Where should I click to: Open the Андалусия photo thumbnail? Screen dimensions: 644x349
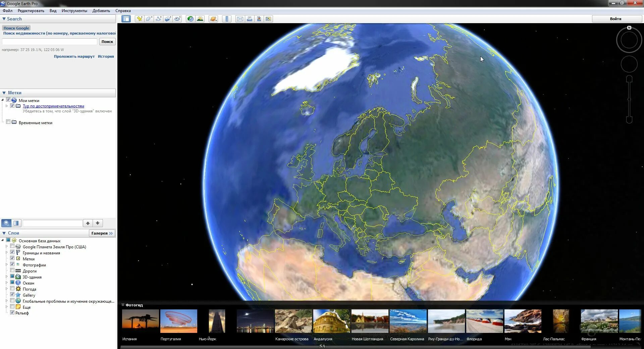tap(332, 321)
